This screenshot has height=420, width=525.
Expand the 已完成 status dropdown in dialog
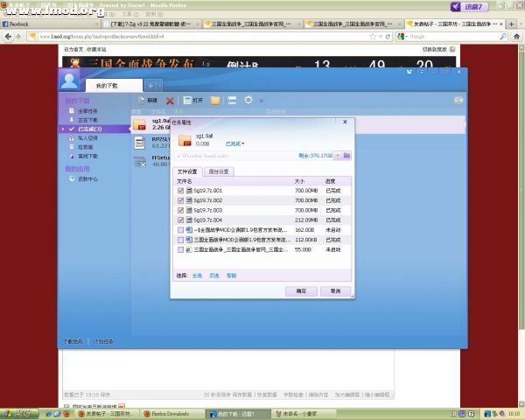pyautogui.click(x=235, y=143)
